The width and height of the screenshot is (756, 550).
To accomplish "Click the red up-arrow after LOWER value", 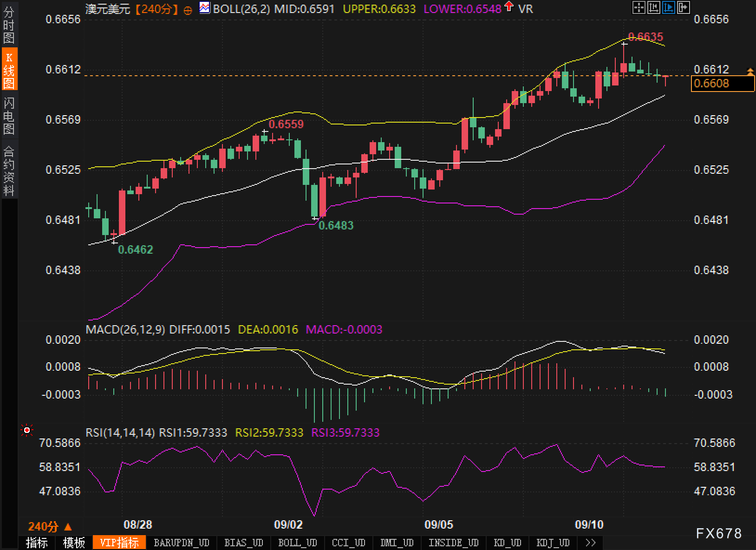I will (509, 7).
